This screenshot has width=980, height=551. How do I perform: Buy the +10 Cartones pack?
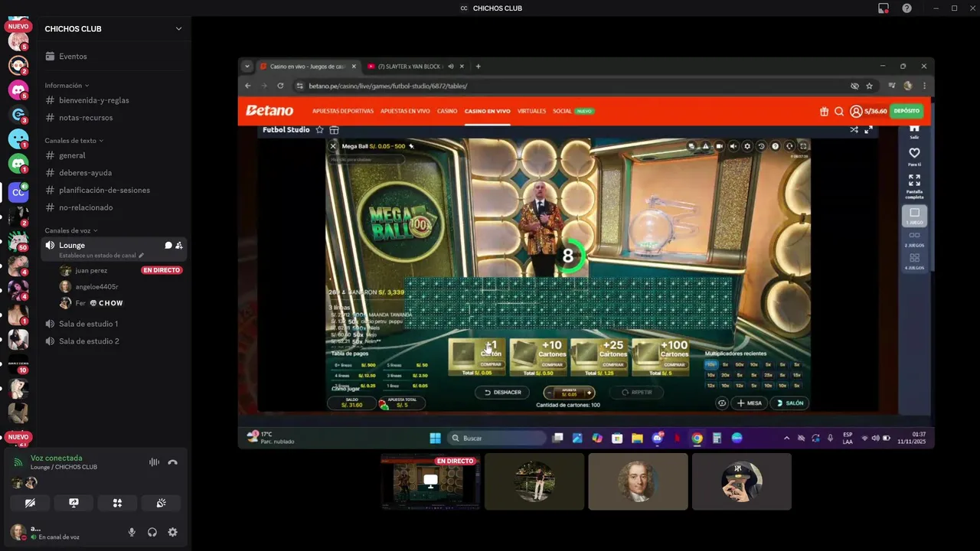538,357
